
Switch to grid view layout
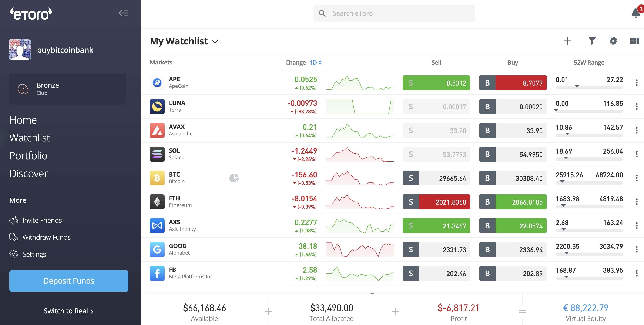[634, 41]
